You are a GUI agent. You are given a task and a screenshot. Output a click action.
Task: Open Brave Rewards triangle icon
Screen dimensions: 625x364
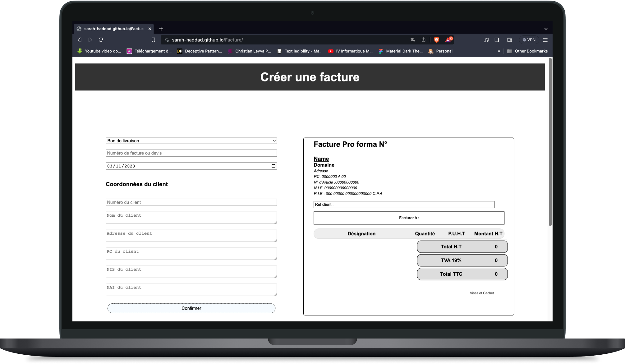(x=449, y=39)
